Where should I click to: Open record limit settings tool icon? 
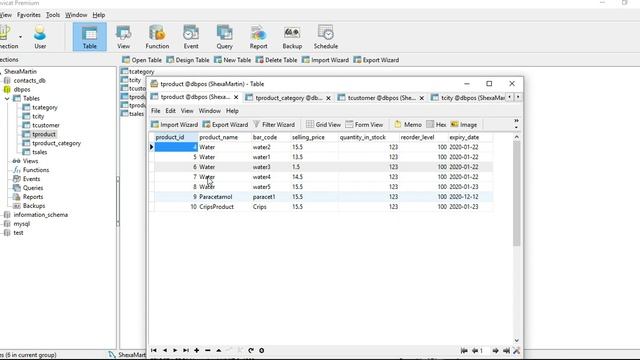(x=516, y=351)
